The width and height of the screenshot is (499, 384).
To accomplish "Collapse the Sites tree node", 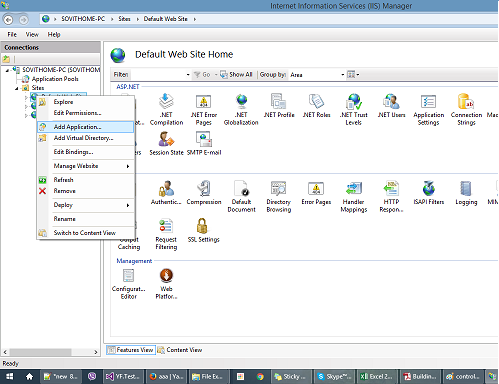I will coord(16,88).
